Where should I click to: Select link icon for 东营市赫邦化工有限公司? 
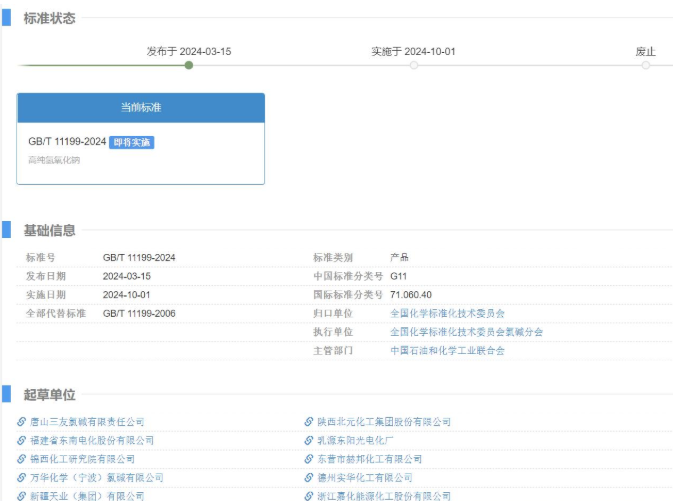pyautogui.click(x=309, y=459)
